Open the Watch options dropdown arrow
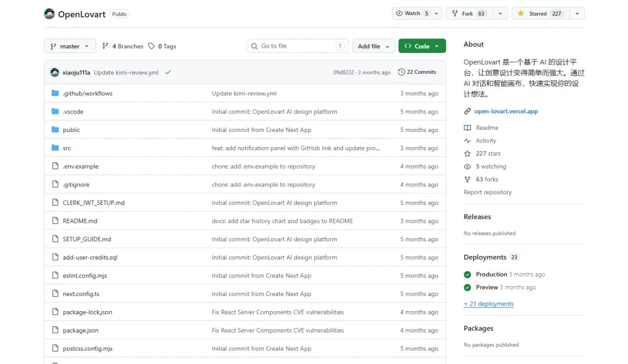 pos(436,13)
